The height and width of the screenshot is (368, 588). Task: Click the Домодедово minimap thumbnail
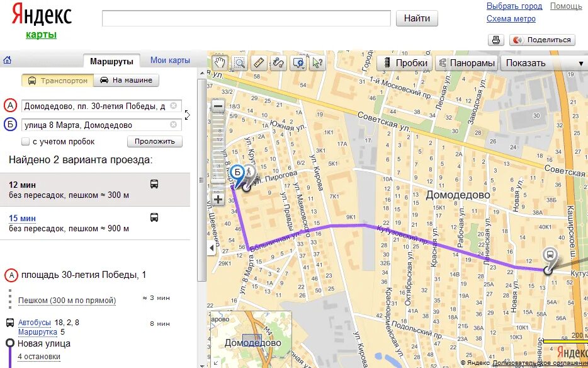251,340
